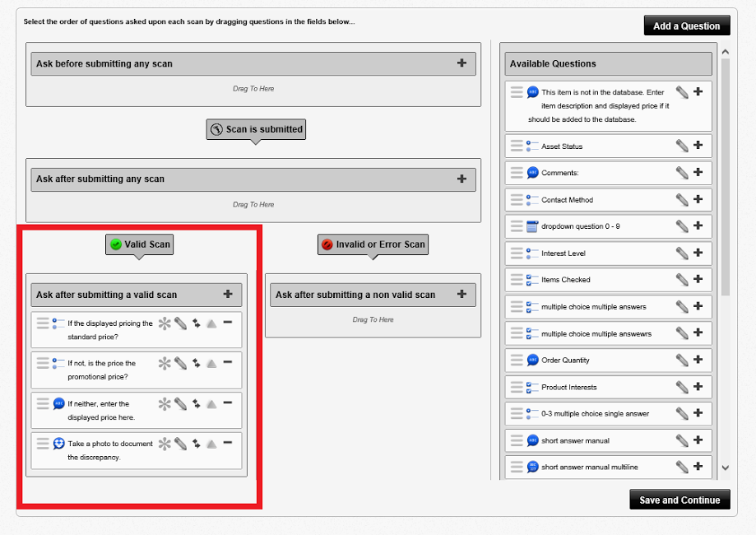Toggle required asterisk for 'Take a photo' question
The image size is (756, 535).
(165, 444)
